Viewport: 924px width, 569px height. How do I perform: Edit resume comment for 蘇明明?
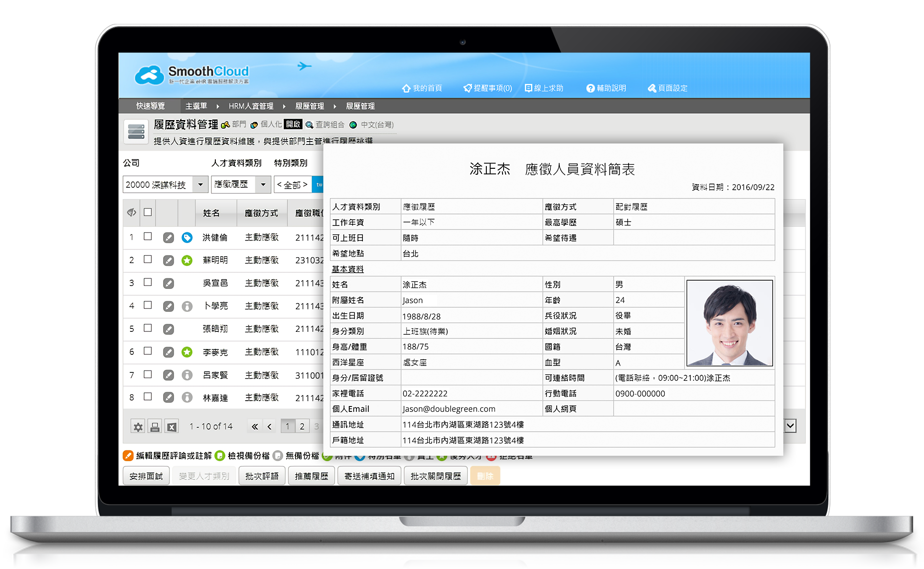coord(168,261)
